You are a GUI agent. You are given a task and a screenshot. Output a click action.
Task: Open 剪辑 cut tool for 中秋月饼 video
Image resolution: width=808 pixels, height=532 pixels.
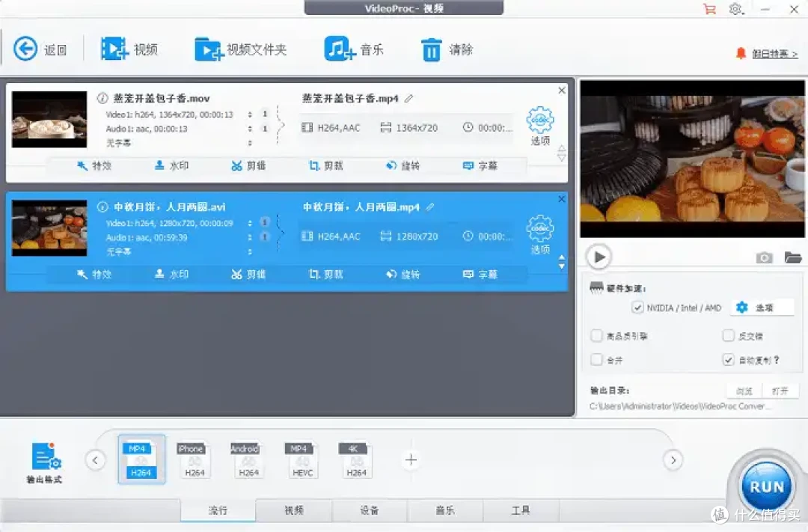point(248,275)
